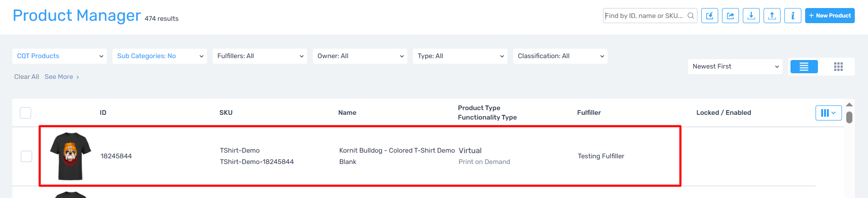Expand the Fulfillers: All filter
The height and width of the screenshot is (198, 868).
pyautogui.click(x=260, y=56)
